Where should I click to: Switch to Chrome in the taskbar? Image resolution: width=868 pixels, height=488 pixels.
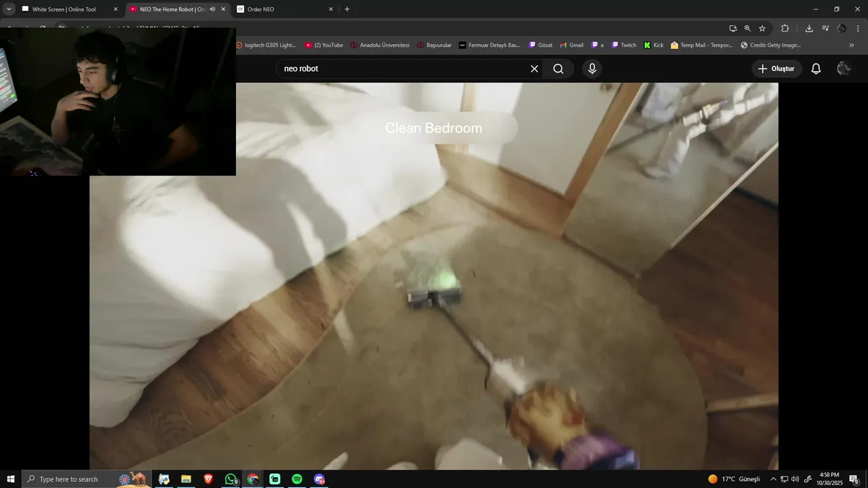click(x=253, y=479)
